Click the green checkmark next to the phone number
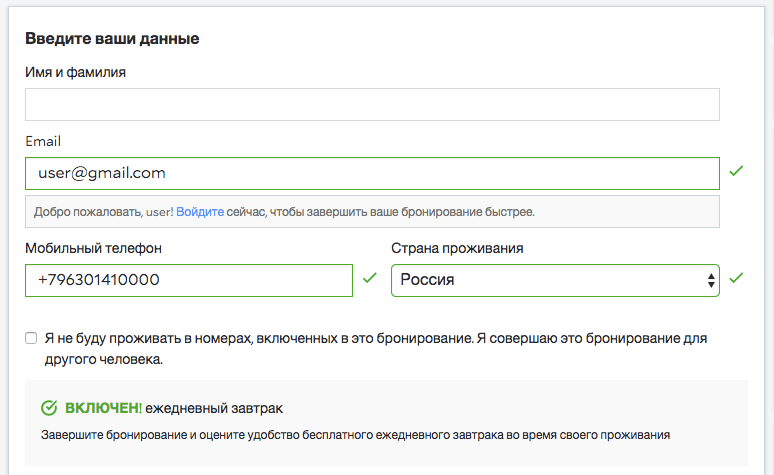Viewport: 774px width, 475px height. tap(369, 278)
